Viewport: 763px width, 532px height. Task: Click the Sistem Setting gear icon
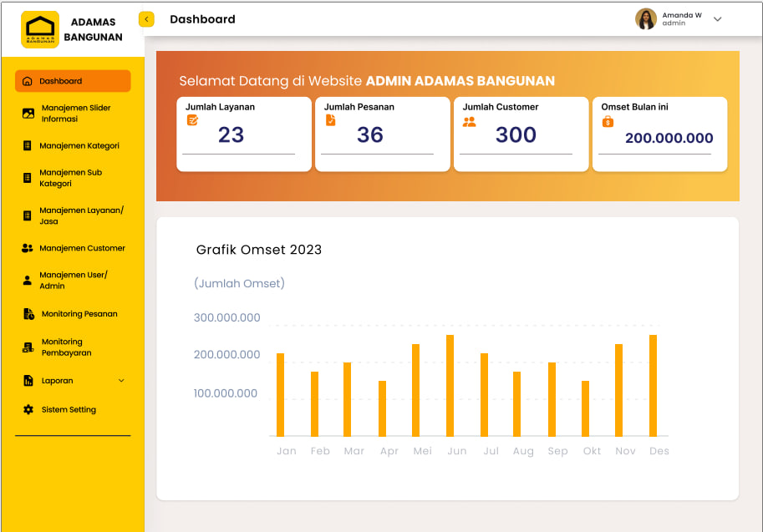click(x=28, y=409)
